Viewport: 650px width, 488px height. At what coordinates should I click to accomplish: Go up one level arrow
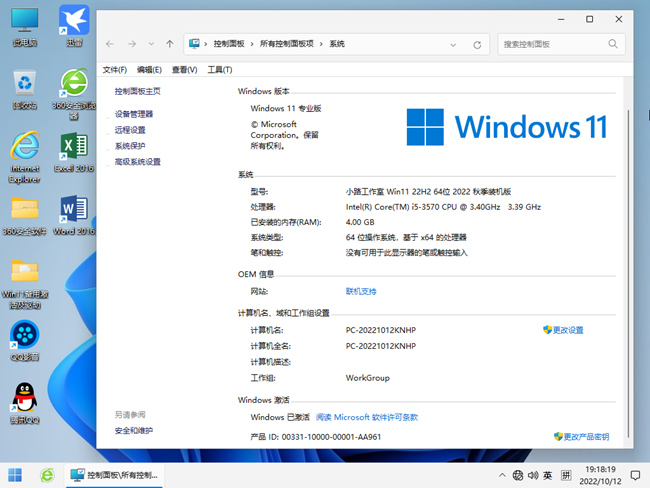point(170,44)
